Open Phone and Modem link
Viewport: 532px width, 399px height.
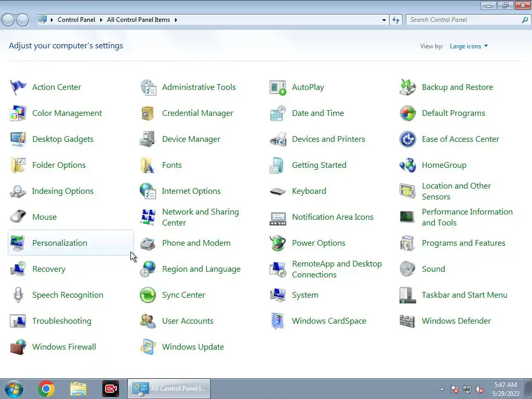point(196,243)
